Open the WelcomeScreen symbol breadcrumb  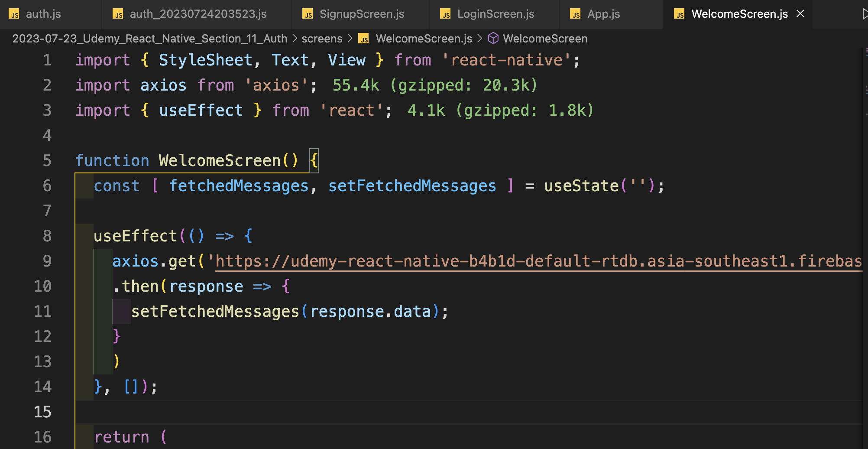coord(545,39)
